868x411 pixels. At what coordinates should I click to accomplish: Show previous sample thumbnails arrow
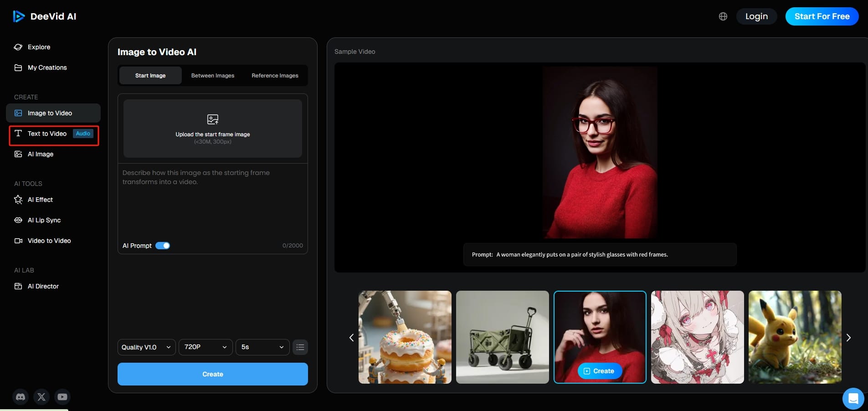tap(351, 338)
